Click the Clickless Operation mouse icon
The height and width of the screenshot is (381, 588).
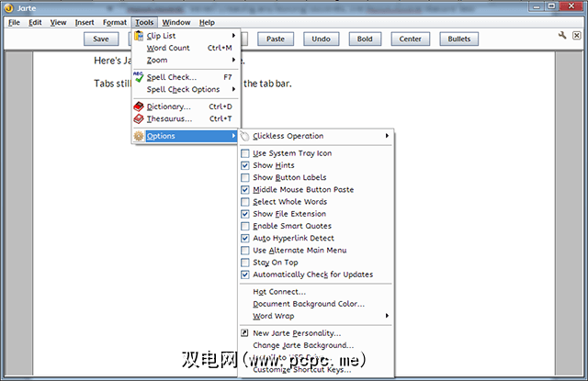[245, 136]
